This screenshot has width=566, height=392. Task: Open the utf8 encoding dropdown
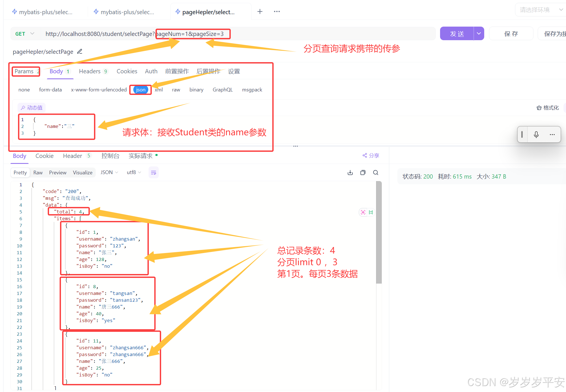[133, 172]
